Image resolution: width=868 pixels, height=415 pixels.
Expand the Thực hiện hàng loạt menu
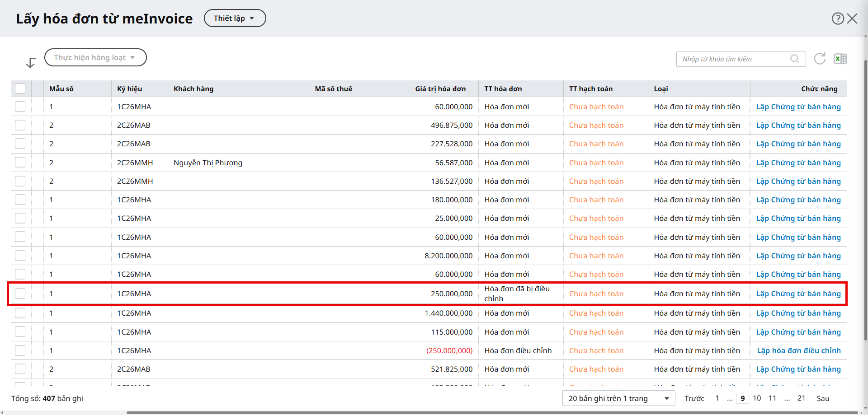(x=95, y=57)
